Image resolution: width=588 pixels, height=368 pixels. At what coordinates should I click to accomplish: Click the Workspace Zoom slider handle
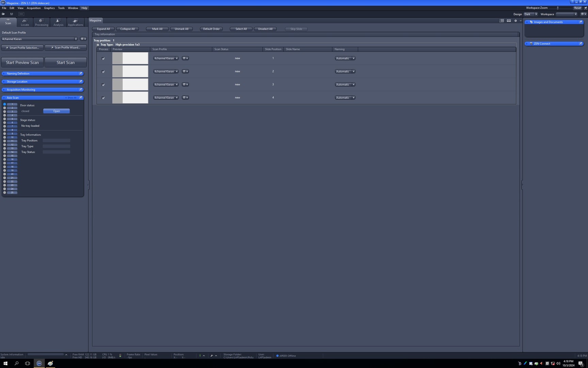[x=558, y=8]
